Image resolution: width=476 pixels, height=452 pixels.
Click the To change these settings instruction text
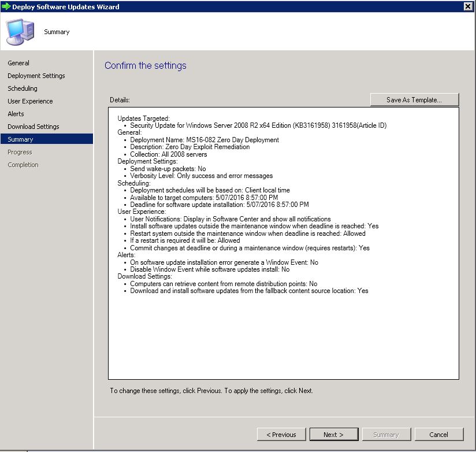211,391
